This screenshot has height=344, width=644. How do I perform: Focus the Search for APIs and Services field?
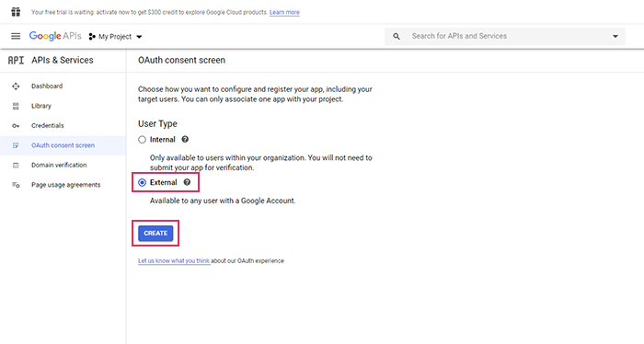click(x=505, y=36)
